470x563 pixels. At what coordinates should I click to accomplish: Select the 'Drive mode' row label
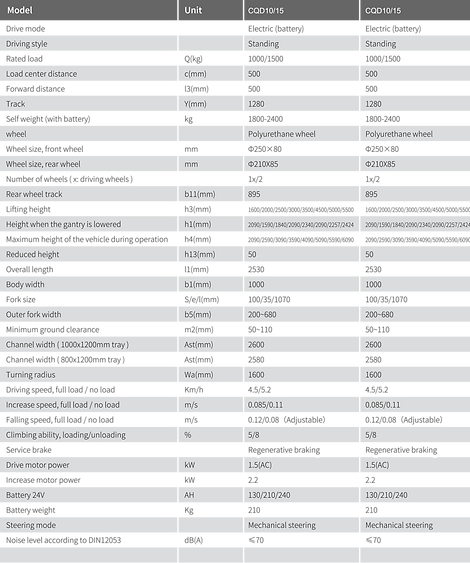[x=25, y=29]
